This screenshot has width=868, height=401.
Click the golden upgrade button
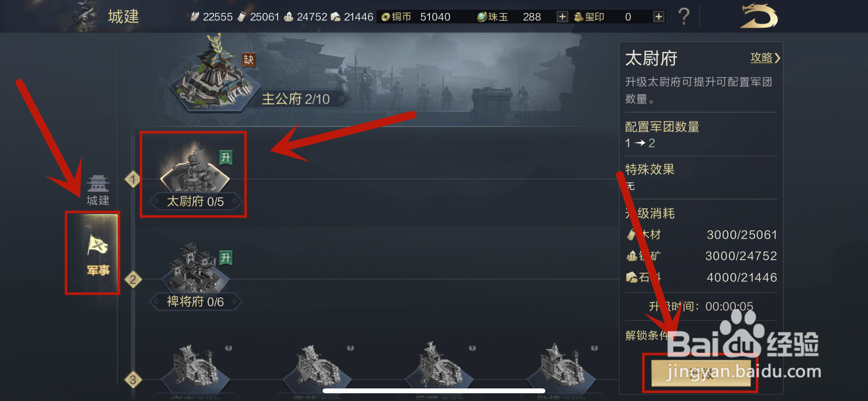point(700,373)
